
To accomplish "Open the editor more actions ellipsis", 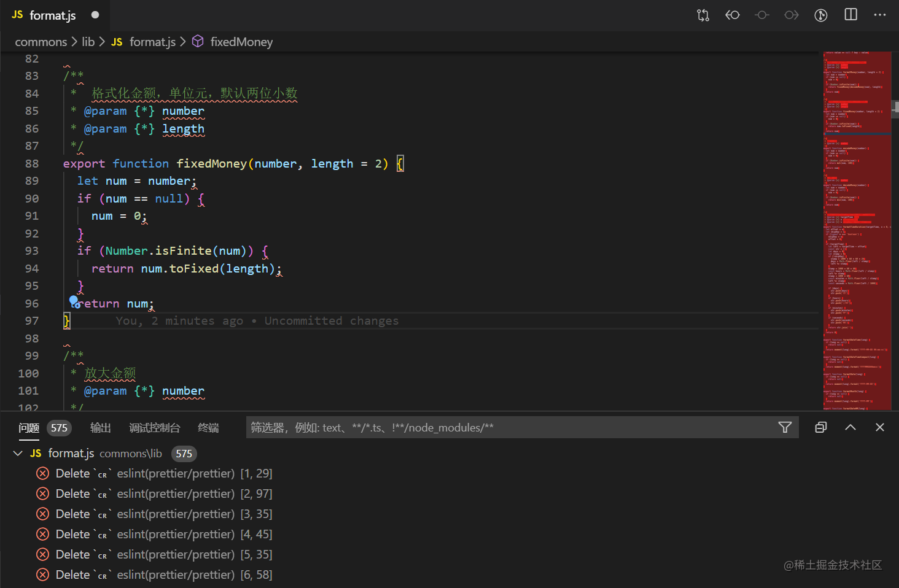I will 880,15.
